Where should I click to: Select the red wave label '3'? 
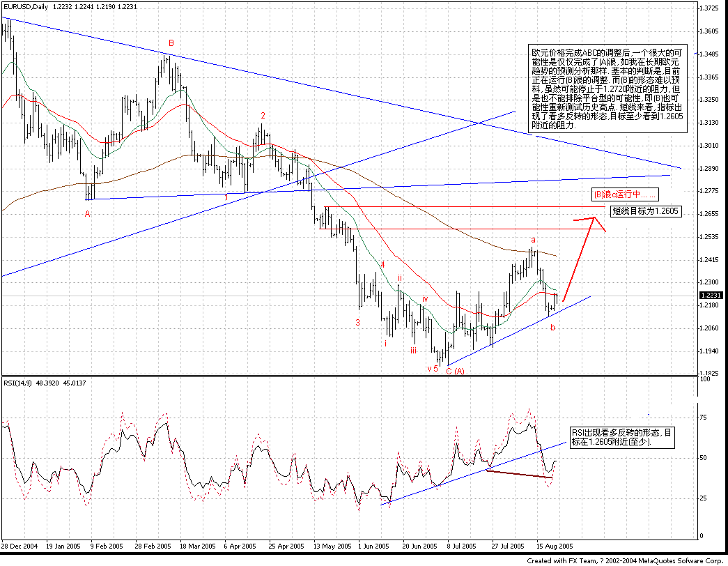tap(357, 322)
